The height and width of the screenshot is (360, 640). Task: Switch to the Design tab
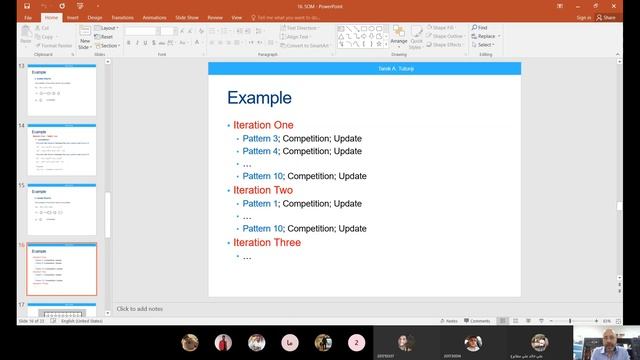[95, 18]
